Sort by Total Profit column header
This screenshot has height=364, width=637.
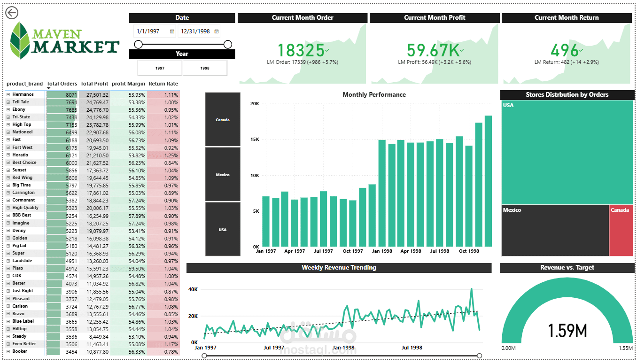tap(94, 84)
